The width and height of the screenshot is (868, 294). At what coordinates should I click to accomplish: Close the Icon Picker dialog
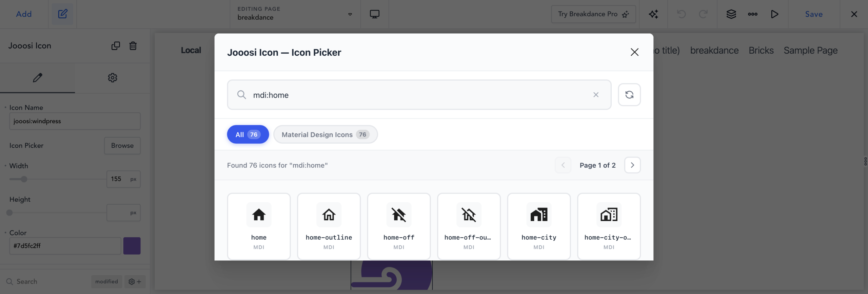click(634, 52)
